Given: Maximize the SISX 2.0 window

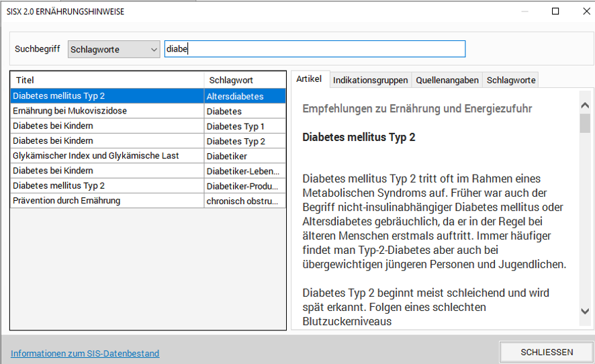Looking at the screenshot, I should [555, 11].
